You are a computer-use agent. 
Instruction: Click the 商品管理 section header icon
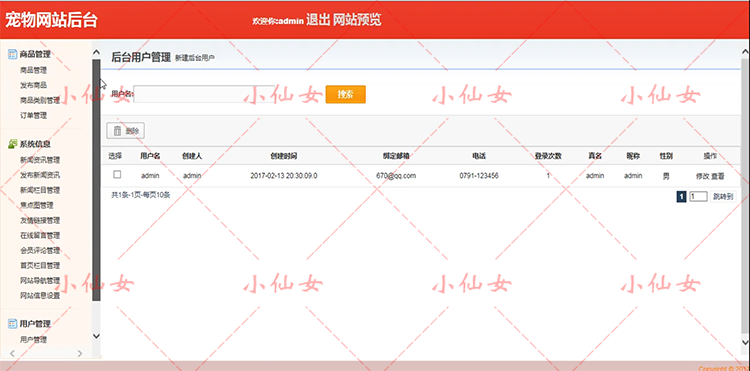point(12,55)
